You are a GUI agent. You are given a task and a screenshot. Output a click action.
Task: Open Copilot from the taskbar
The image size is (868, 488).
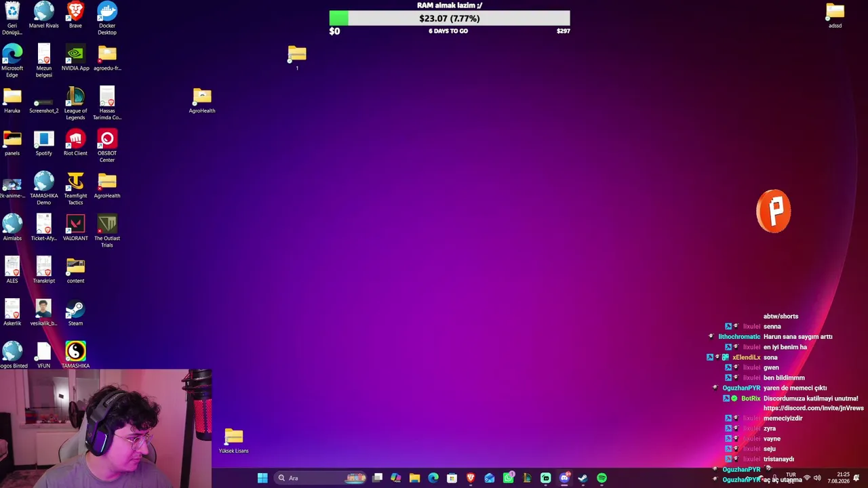click(396, 478)
